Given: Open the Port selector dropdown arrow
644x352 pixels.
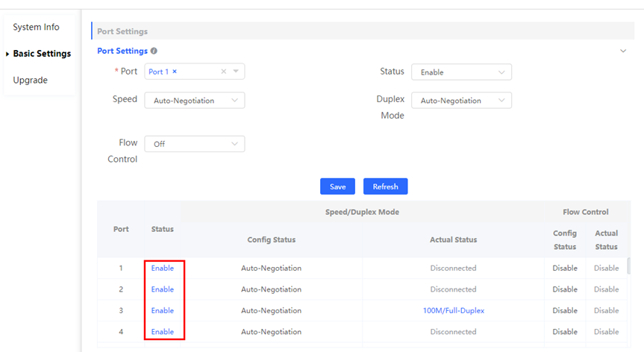Looking at the screenshot, I should (x=235, y=72).
